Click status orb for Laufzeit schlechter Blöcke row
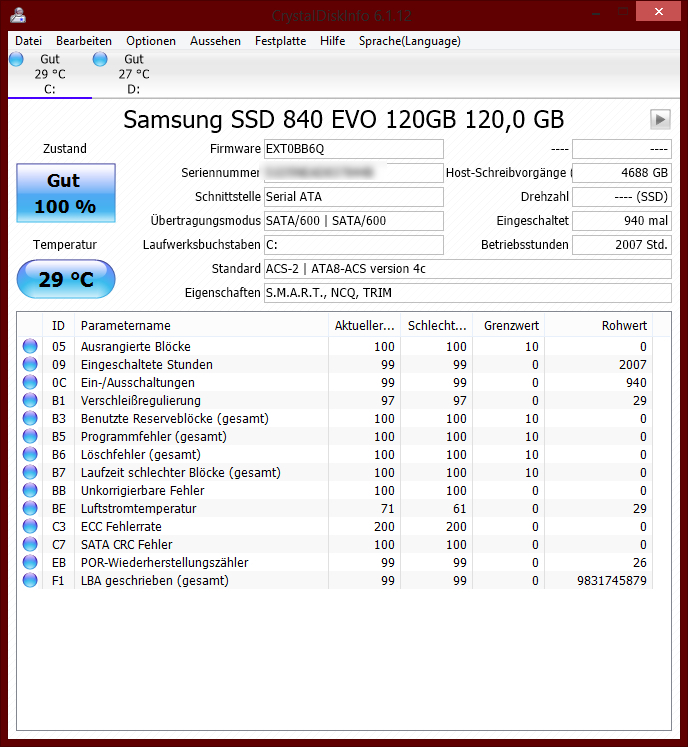Image resolution: width=688 pixels, height=747 pixels. [30, 473]
